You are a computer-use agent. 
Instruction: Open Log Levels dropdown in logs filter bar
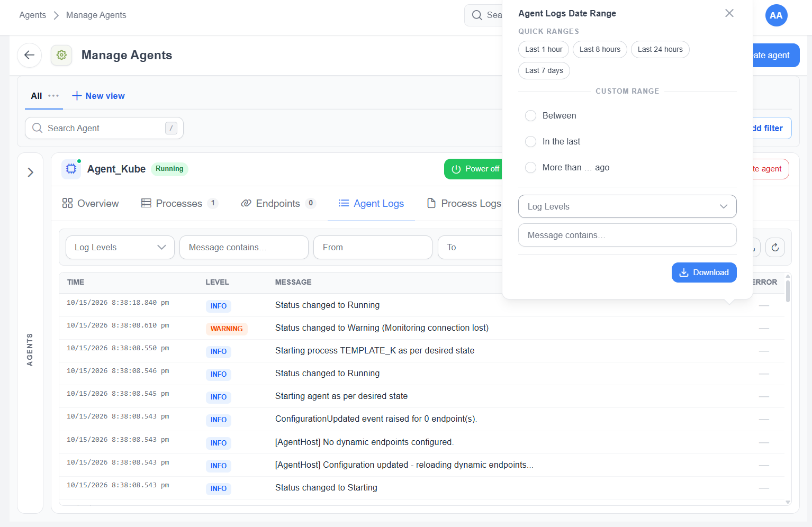pyautogui.click(x=120, y=247)
